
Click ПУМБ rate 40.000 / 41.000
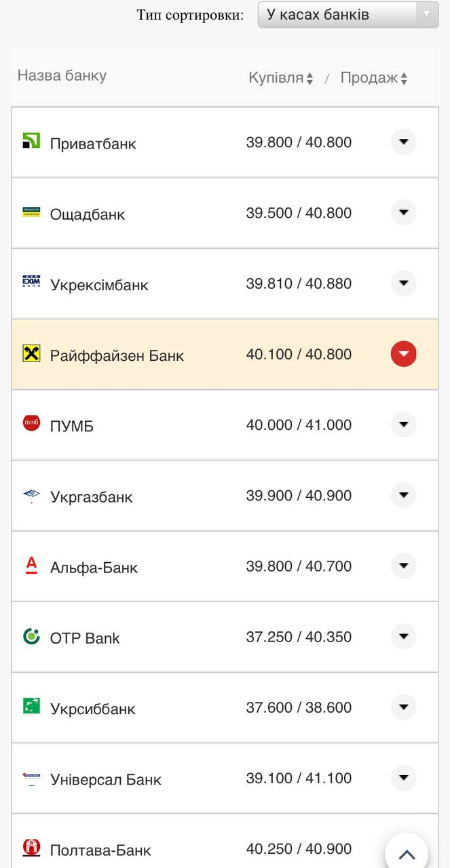tap(299, 425)
